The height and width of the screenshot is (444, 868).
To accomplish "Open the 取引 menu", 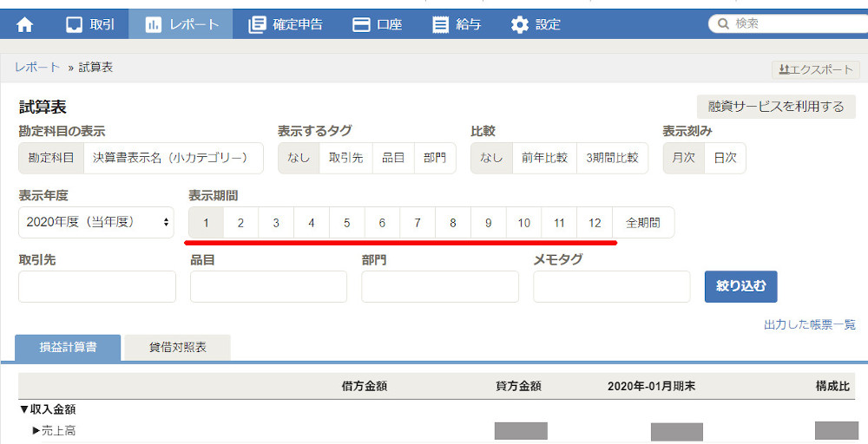I will pos(90,24).
